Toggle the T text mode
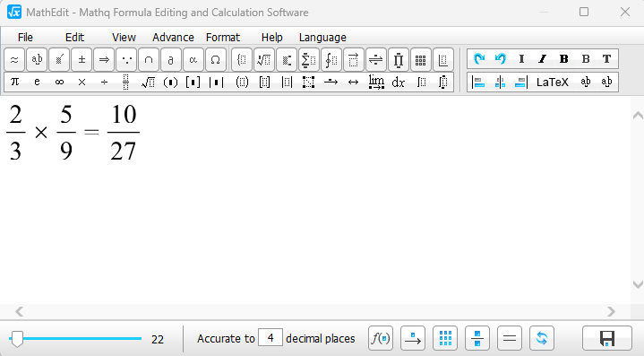Viewport: 644px width, 356px height. pyautogui.click(x=606, y=59)
